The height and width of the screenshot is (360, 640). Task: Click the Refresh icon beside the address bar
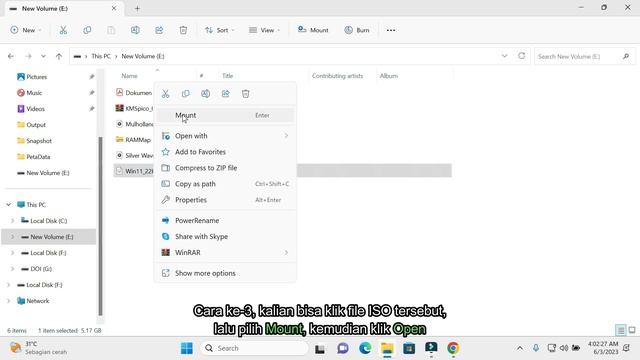pos(521,56)
